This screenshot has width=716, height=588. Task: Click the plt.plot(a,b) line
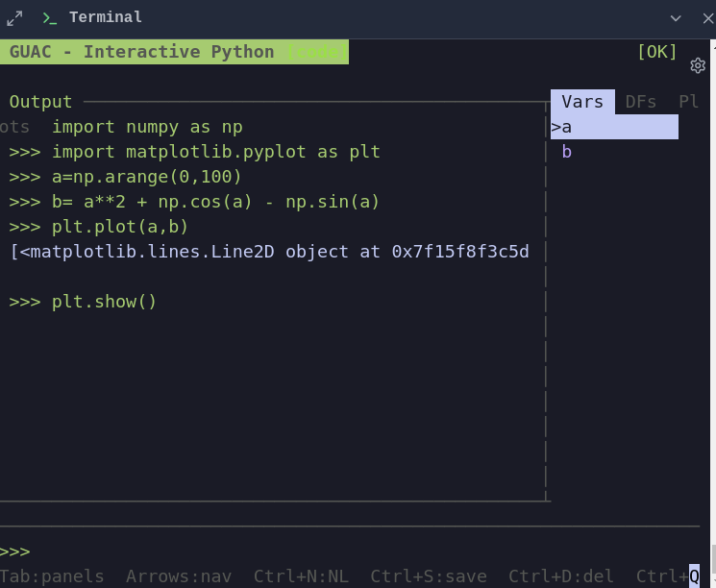coord(99,227)
